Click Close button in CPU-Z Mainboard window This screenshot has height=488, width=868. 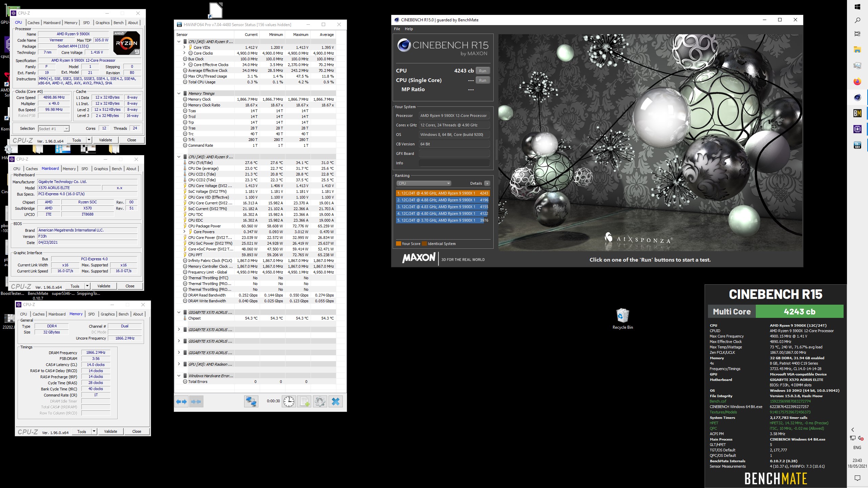[x=130, y=286]
